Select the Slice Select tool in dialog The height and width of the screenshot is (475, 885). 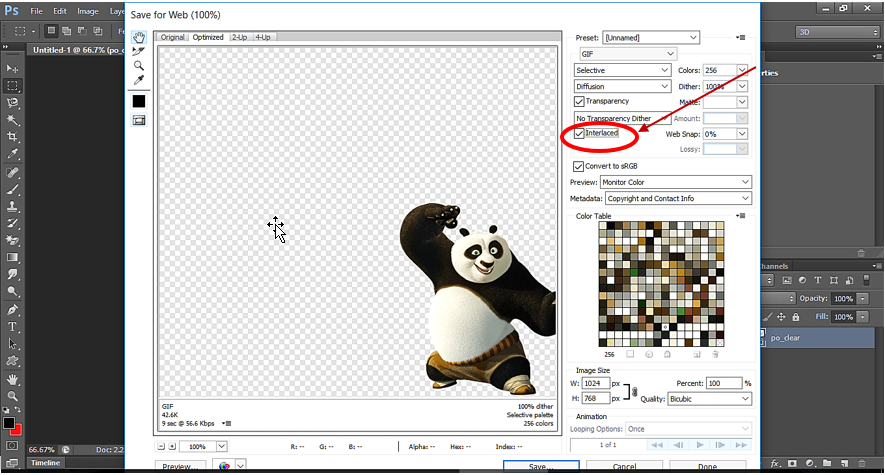pyautogui.click(x=139, y=51)
